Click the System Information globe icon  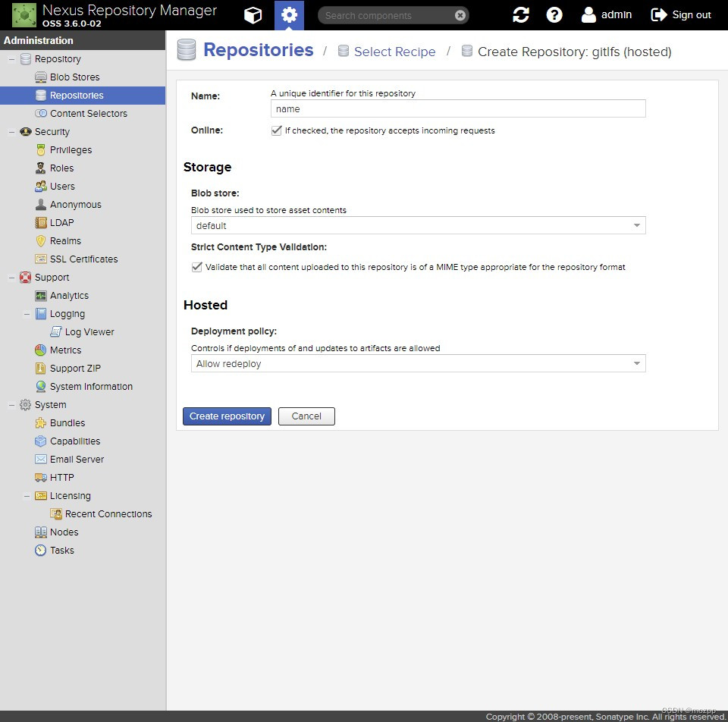tap(41, 386)
